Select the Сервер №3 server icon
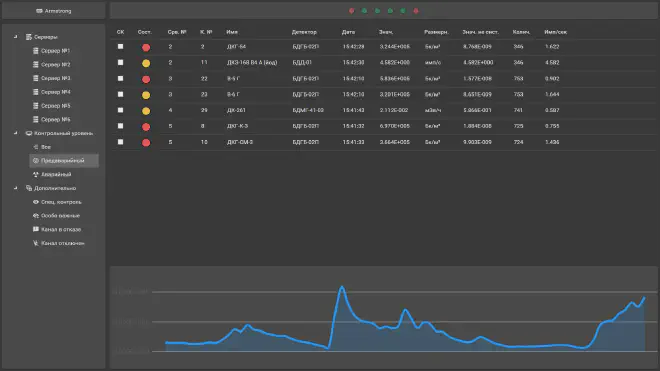 [x=36, y=78]
